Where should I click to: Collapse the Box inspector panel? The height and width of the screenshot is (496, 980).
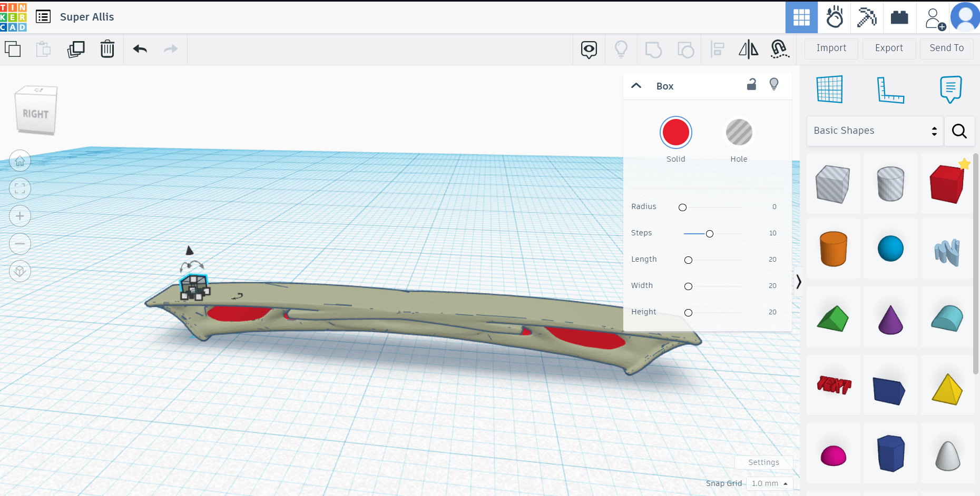click(x=636, y=86)
